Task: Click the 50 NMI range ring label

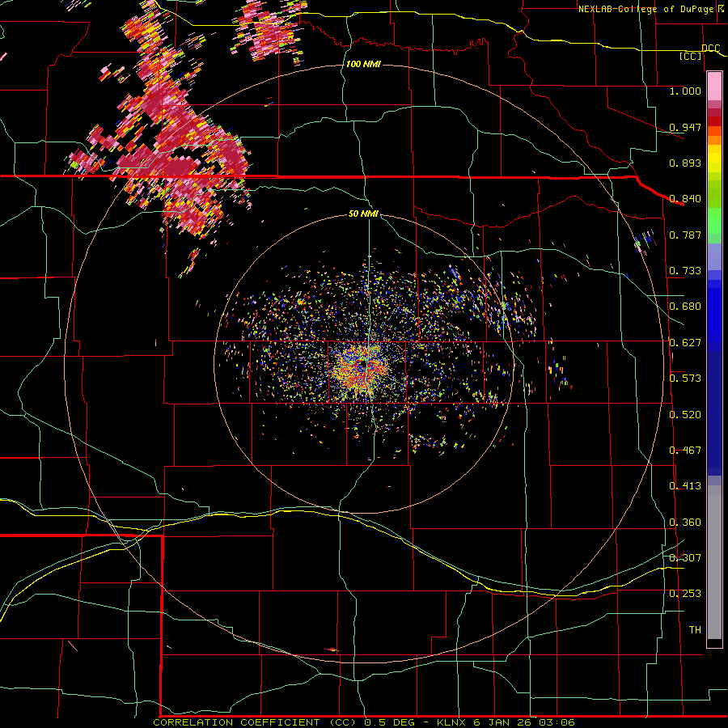Action: [363, 214]
